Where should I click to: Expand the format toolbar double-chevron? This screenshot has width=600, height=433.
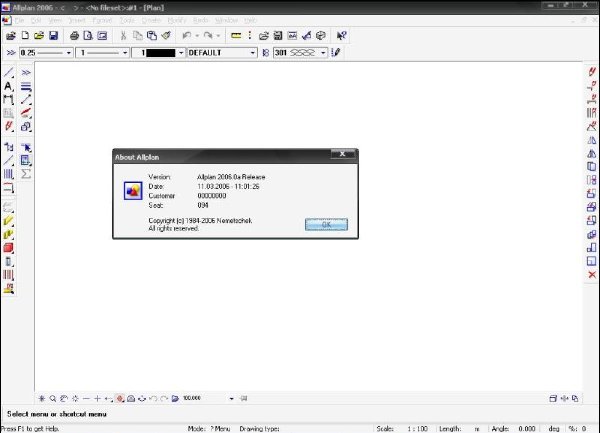tap(11, 53)
